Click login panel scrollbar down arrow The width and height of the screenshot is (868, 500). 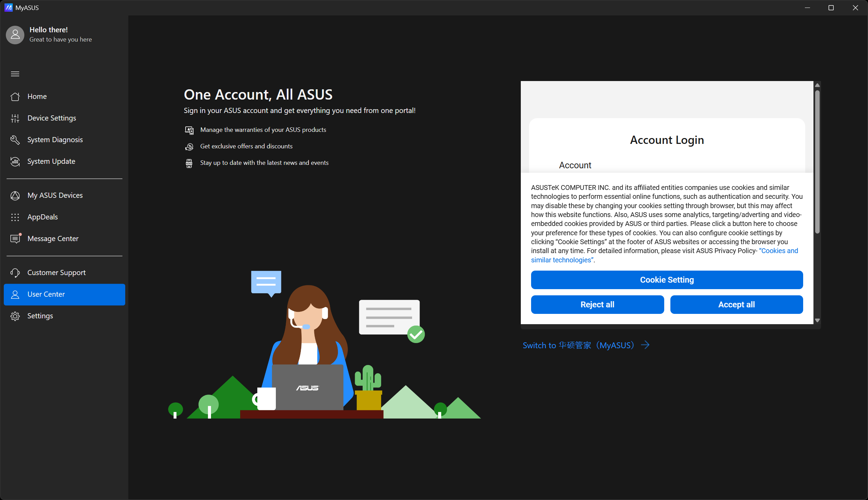click(x=817, y=320)
